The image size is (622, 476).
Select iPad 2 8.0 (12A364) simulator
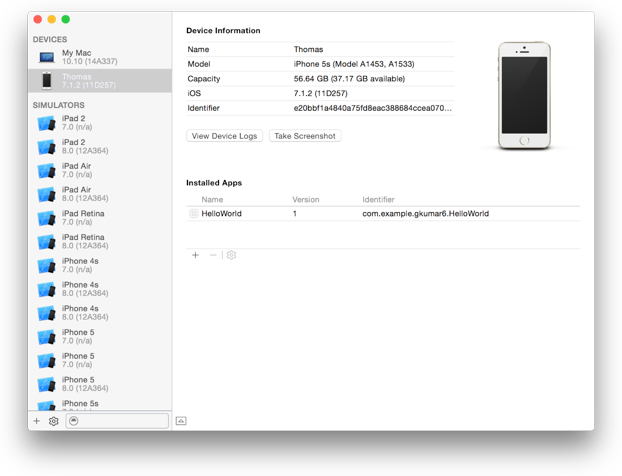coord(100,146)
